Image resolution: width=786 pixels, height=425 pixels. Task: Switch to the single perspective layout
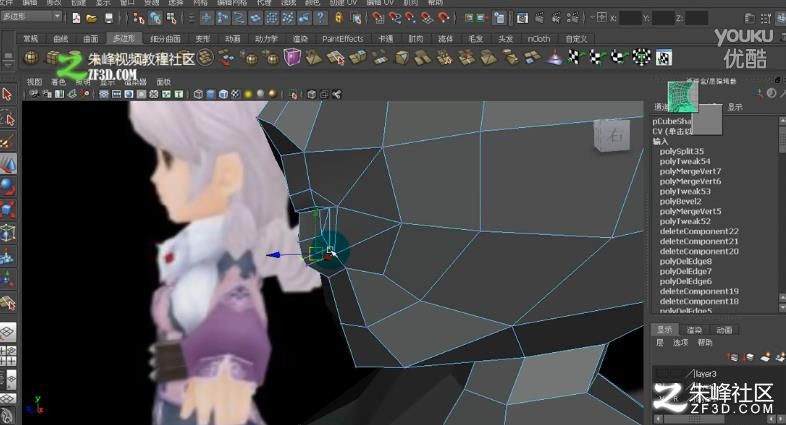8,332
